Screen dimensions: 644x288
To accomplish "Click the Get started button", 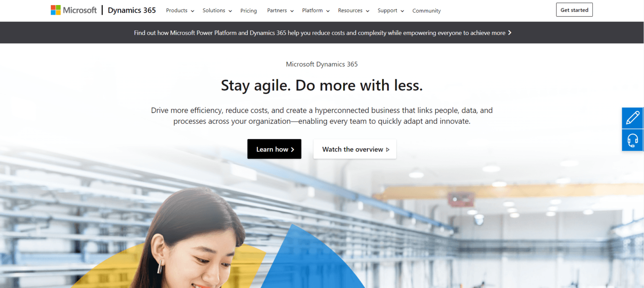I will click(x=574, y=9).
